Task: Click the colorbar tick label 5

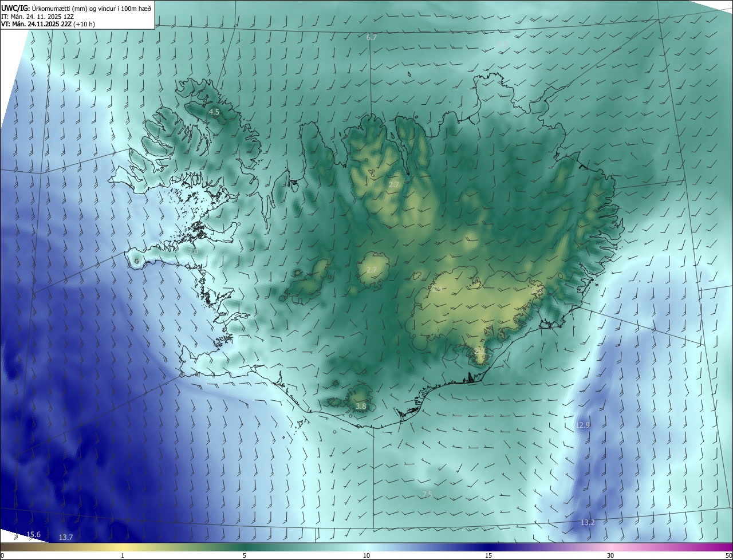Action: pyautogui.click(x=245, y=555)
